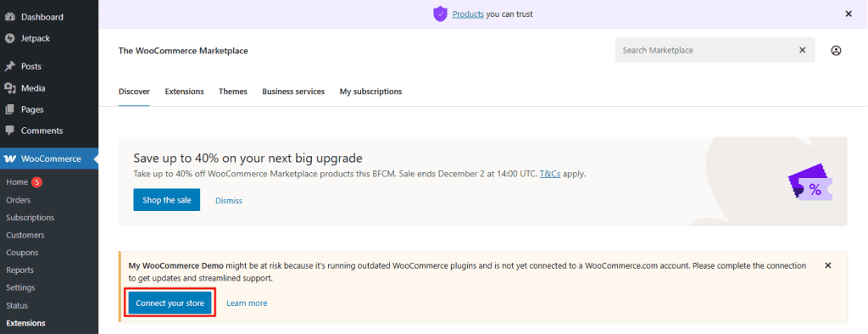868x334 pixels.
Task: Dismiss the outdated plugins notice
Action: point(828,265)
